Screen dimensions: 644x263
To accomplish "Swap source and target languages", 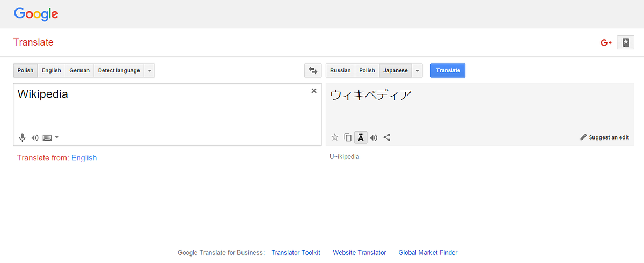I will [x=312, y=70].
